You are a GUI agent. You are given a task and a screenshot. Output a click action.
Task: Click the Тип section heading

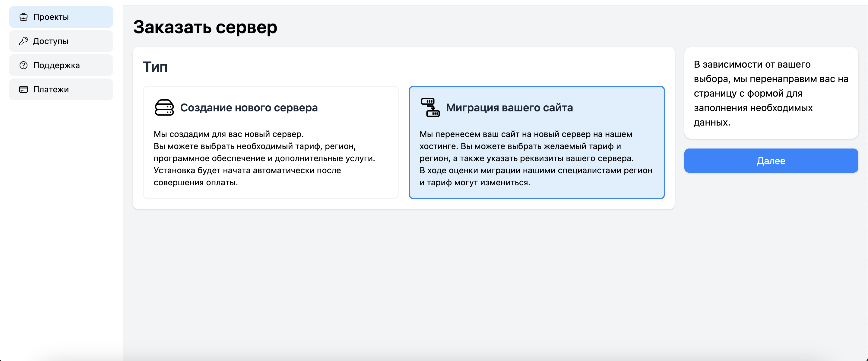[155, 67]
